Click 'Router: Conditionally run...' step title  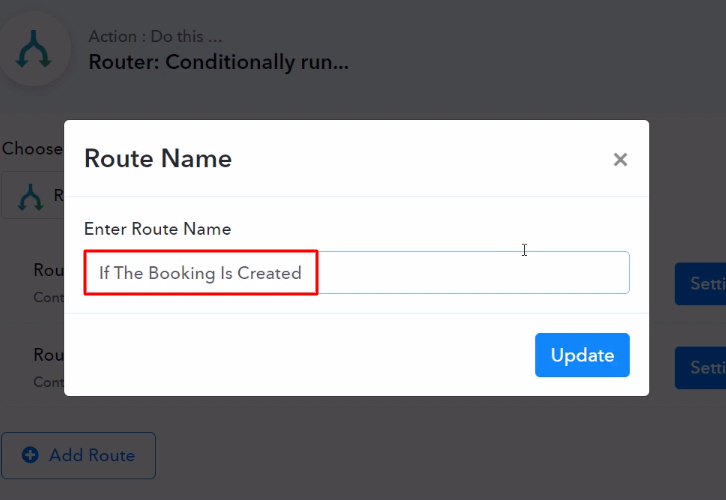tap(219, 62)
